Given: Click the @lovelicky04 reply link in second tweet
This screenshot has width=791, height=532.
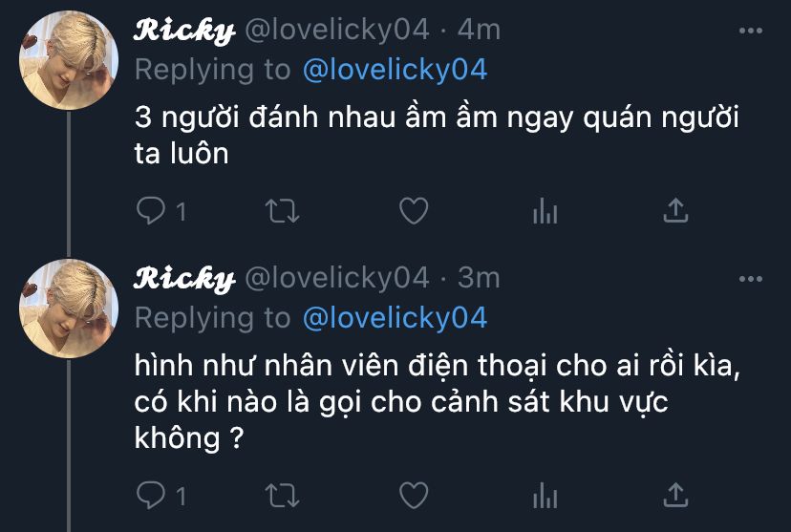Looking at the screenshot, I should [395, 318].
